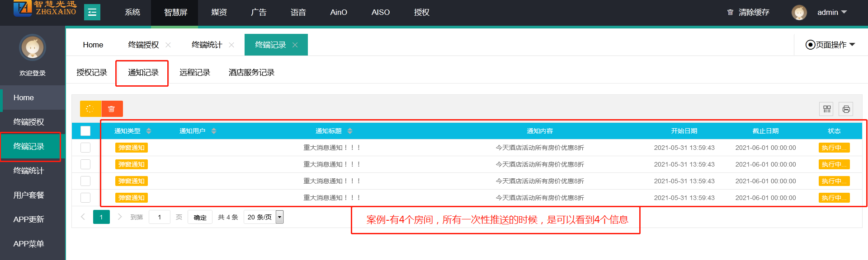Viewport: 868px width, 260px height.
Task: Close the 终端授权 tab
Action: pyautogui.click(x=168, y=45)
